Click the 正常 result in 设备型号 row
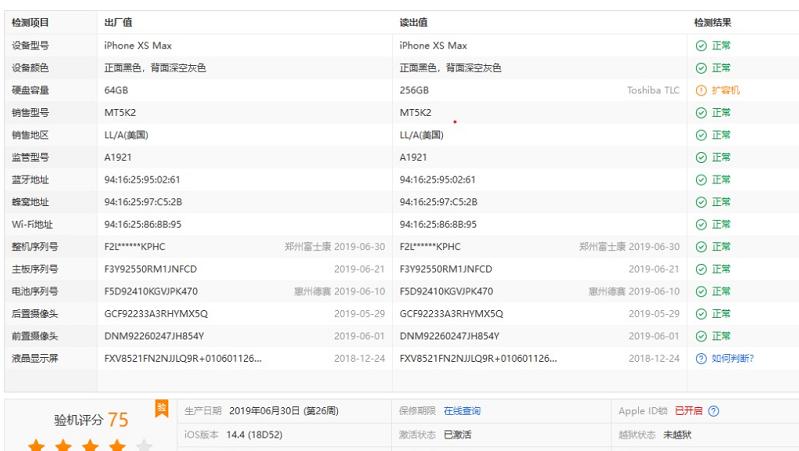This screenshot has height=451, width=799. click(x=721, y=45)
